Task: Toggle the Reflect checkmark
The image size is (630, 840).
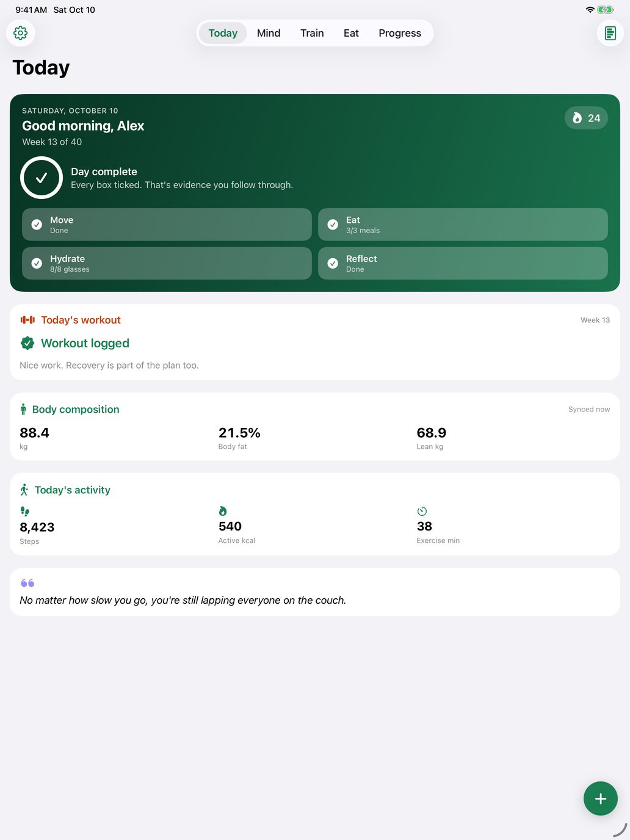Action: coord(333,263)
